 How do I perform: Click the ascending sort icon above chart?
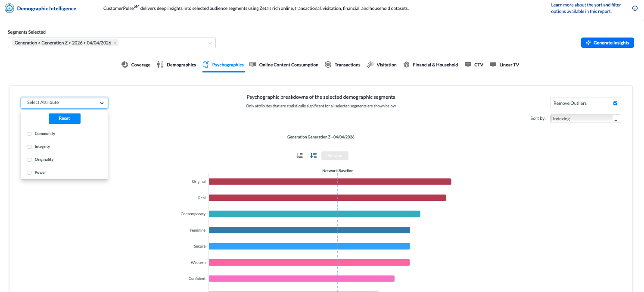(300, 156)
